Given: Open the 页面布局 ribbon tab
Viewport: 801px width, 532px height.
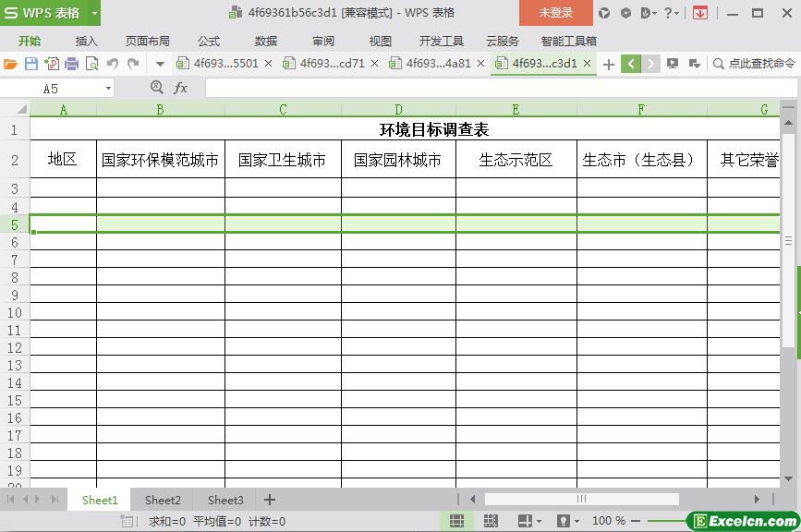Looking at the screenshot, I should pyautogui.click(x=148, y=41).
